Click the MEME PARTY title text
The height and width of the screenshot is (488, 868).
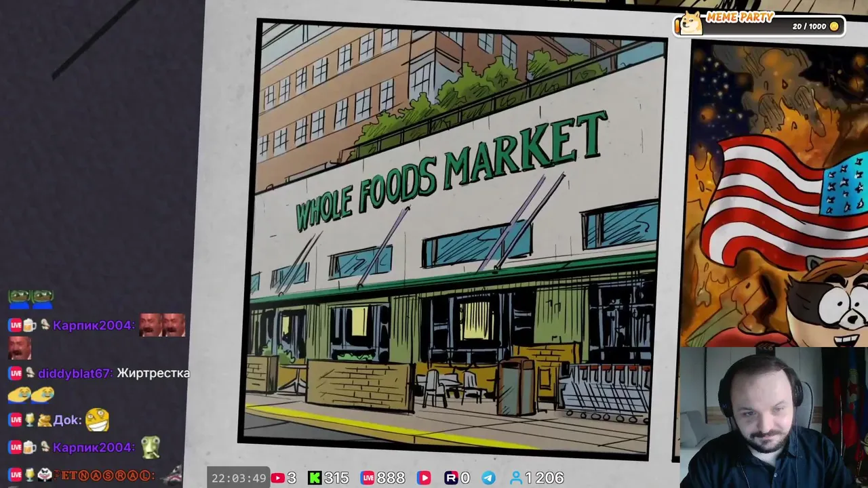(x=740, y=18)
